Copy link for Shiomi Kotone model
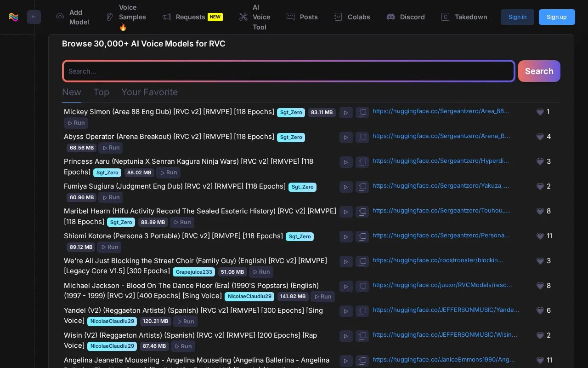 coord(362,237)
